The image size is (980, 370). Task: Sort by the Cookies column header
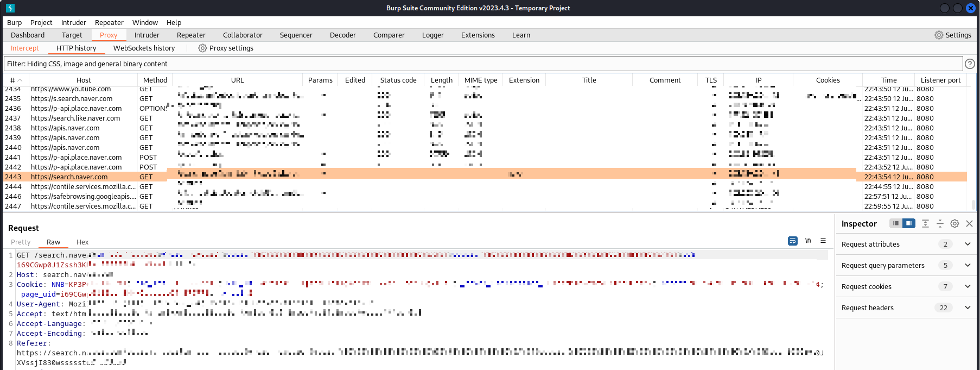tap(828, 80)
